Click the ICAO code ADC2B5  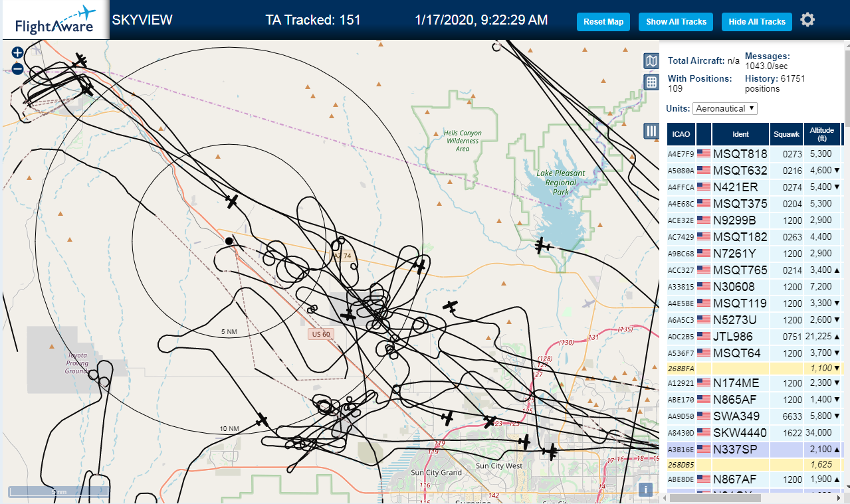point(681,337)
